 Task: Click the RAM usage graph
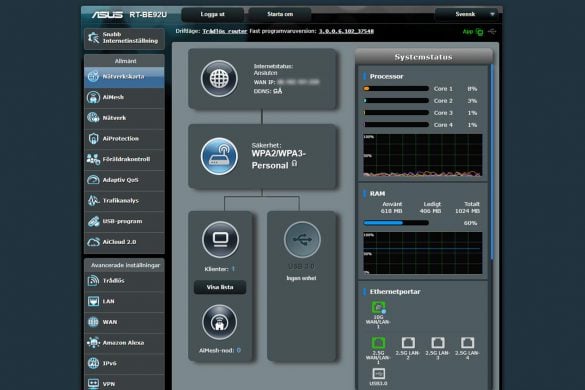[423, 253]
